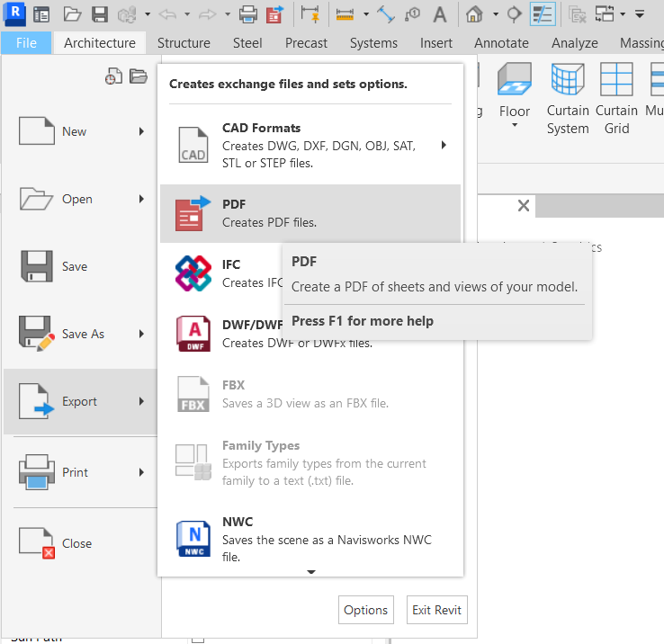Click Close in the File menu

[80, 543]
